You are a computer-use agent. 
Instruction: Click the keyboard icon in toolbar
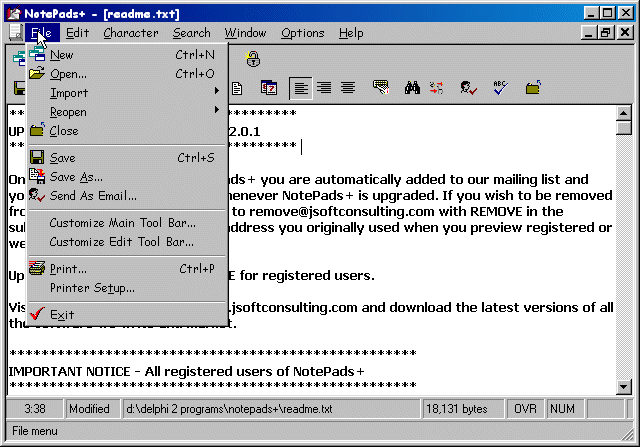(381, 87)
